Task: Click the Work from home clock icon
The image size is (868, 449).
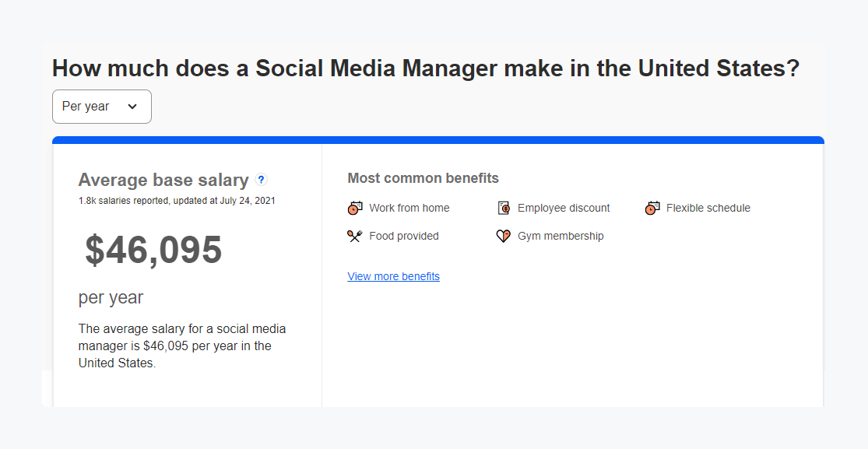Action: coord(355,208)
